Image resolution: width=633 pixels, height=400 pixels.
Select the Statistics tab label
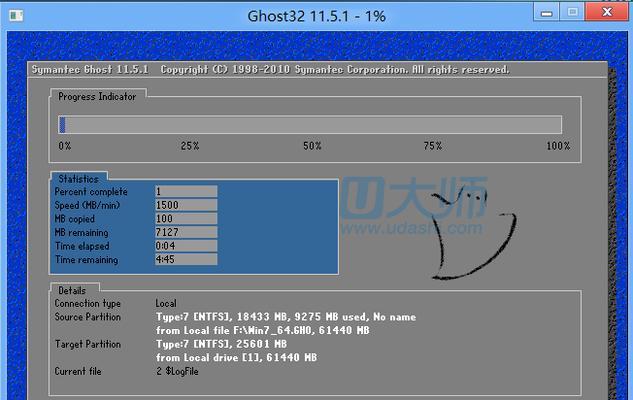click(78, 178)
